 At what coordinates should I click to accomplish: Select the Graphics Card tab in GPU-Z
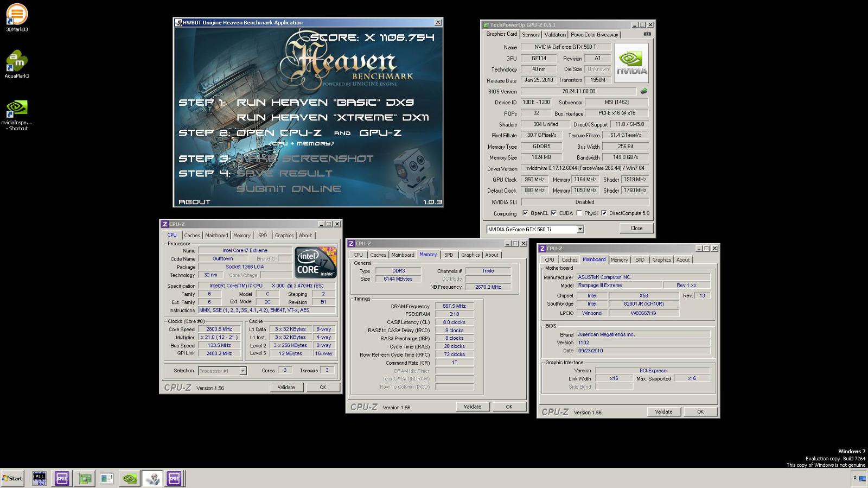[502, 34]
